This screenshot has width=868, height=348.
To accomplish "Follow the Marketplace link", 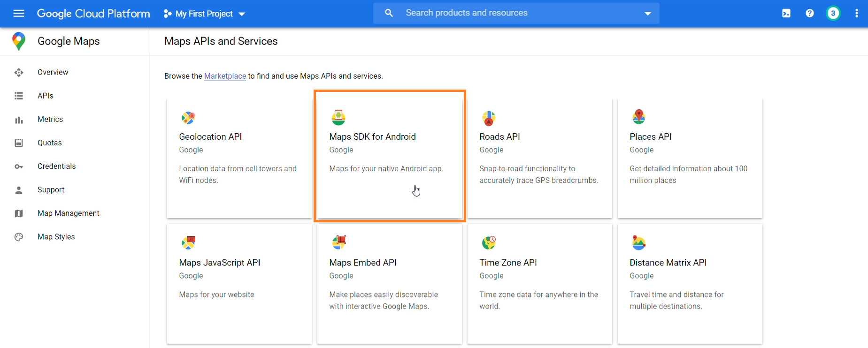I will pos(225,76).
